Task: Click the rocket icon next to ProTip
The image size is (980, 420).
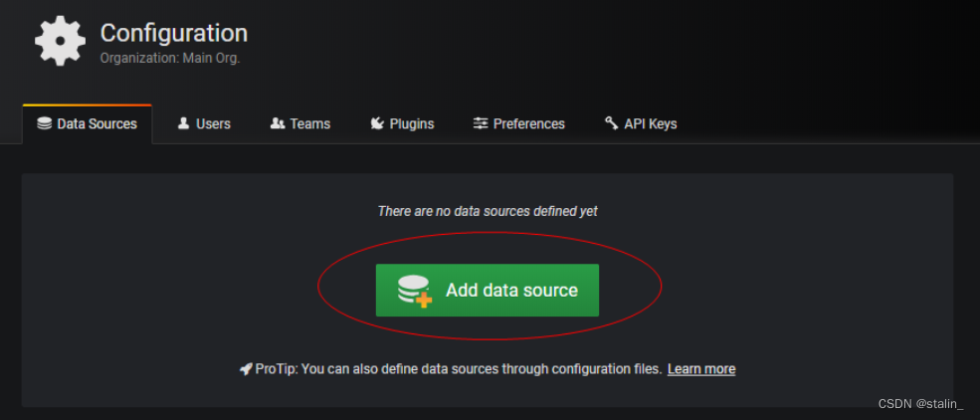Action: point(246,369)
